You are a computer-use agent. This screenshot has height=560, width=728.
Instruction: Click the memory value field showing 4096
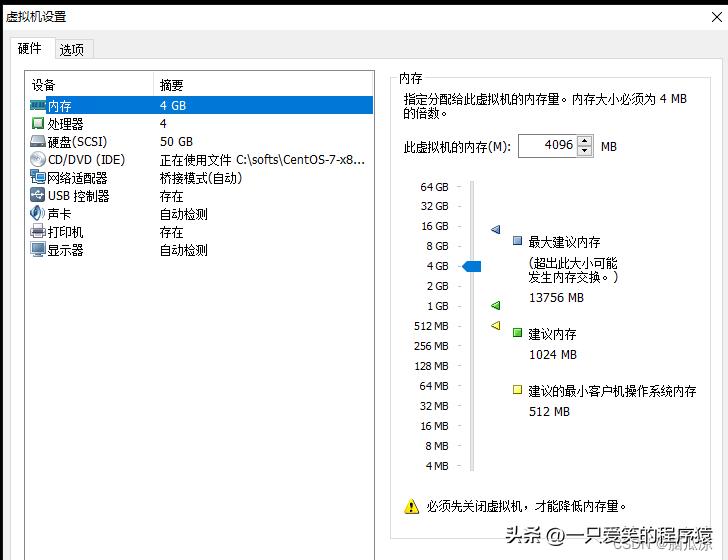click(548, 146)
